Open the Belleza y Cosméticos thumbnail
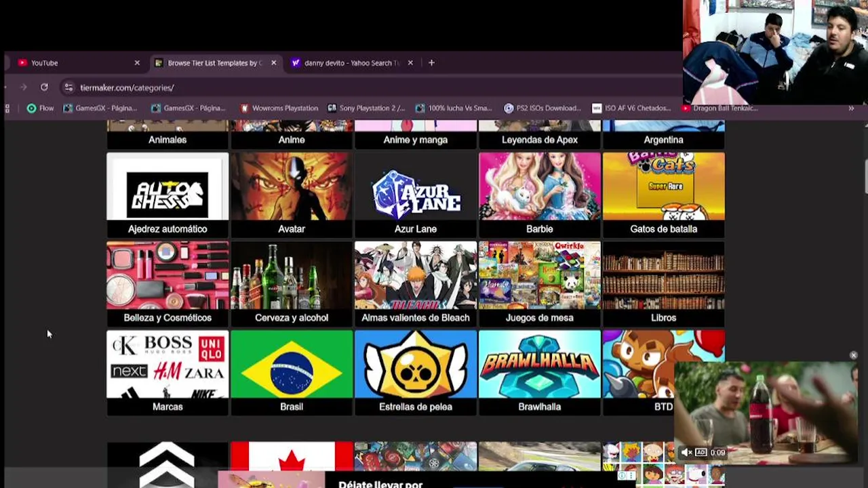Image resolution: width=868 pixels, height=488 pixels. [167, 275]
